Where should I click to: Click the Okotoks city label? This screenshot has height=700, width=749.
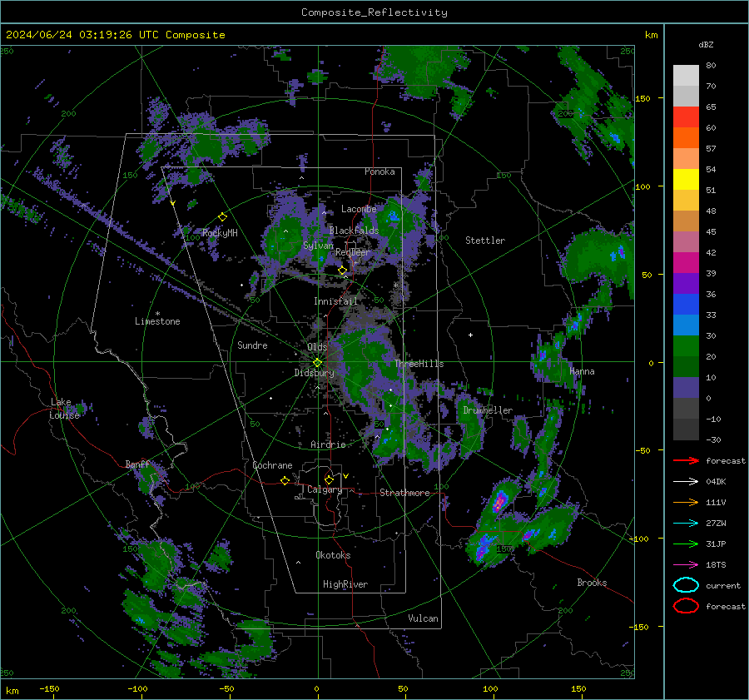tap(333, 555)
